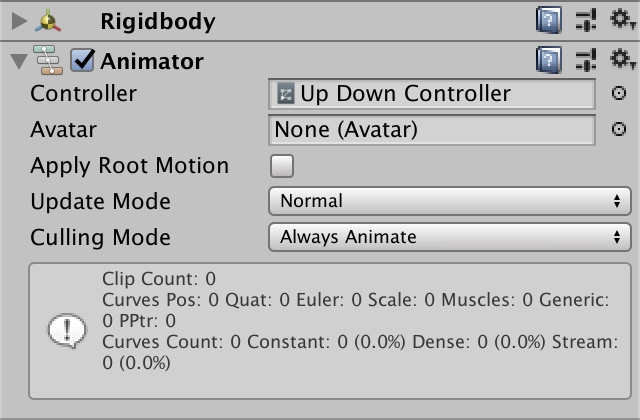Enable Apply Root Motion checkbox

[x=282, y=166]
